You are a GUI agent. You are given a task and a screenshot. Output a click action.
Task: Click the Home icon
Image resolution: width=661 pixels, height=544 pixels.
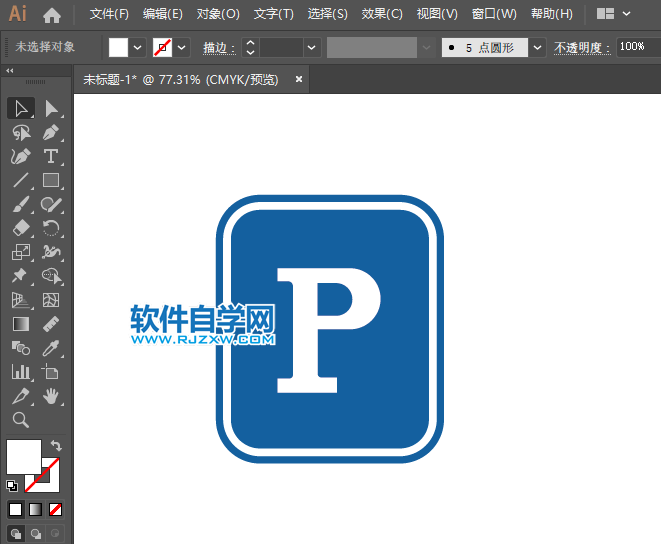click(x=52, y=15)
